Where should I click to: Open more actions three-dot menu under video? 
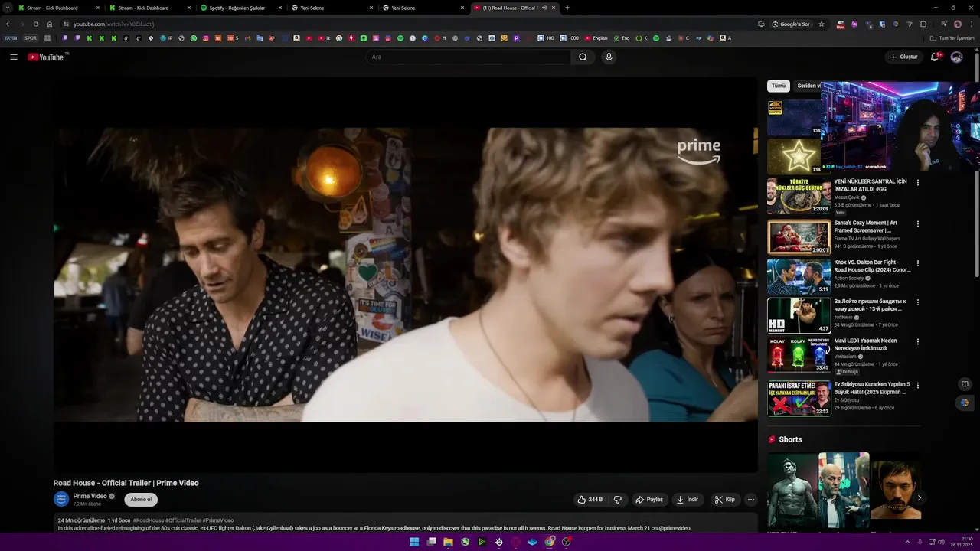point(751,500)
